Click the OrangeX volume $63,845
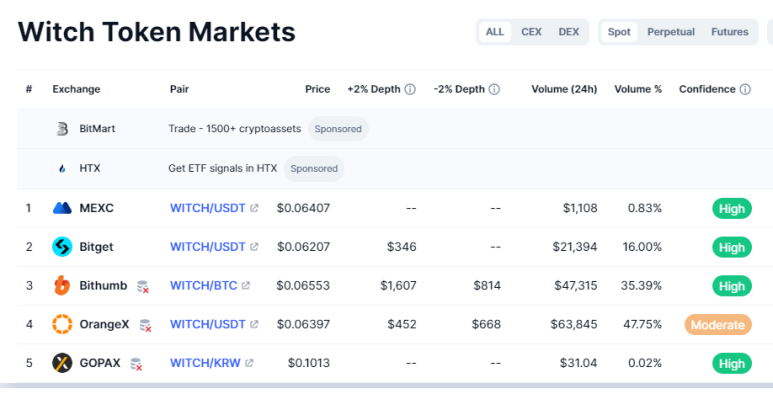The image size is (773, 394). [574, 324]
